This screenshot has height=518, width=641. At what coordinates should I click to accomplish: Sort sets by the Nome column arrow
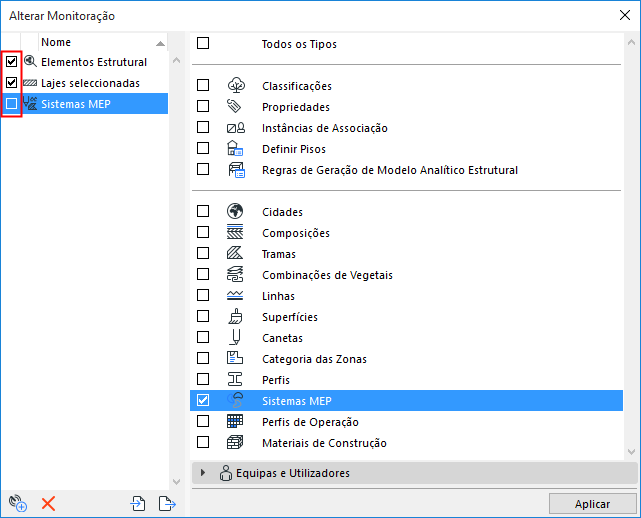tap(160, 43)
